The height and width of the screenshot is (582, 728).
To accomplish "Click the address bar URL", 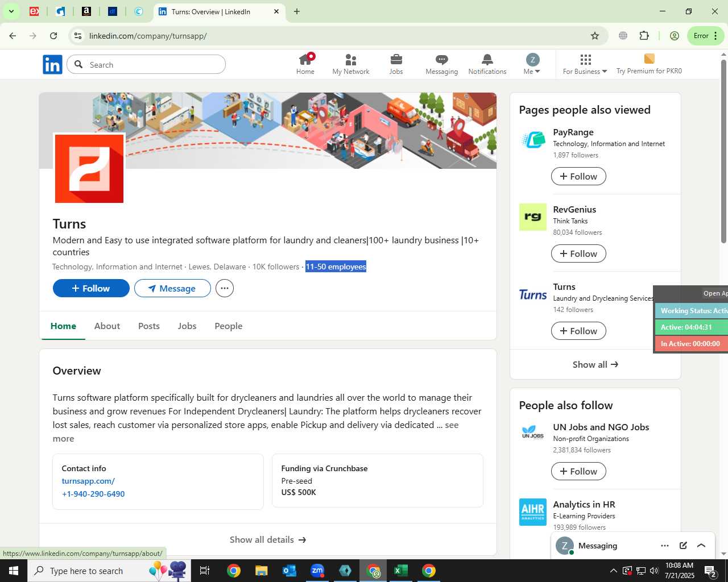I will point(148,36).
